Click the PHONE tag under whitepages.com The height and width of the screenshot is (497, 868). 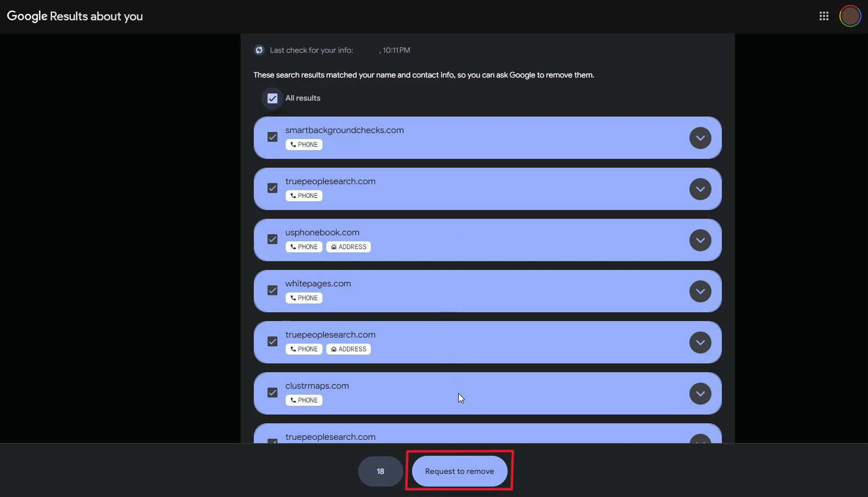pyautogui.click(x=304, y=298)
